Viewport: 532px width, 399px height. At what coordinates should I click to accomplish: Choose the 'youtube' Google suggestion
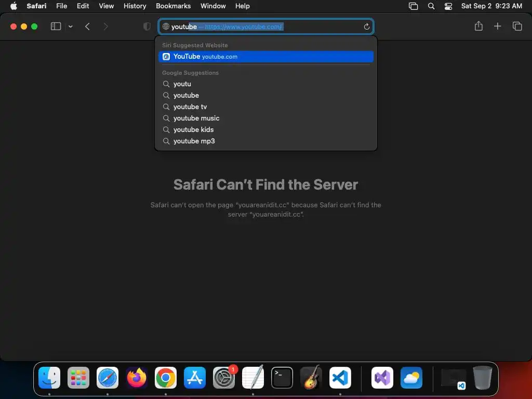coord(266,96)
